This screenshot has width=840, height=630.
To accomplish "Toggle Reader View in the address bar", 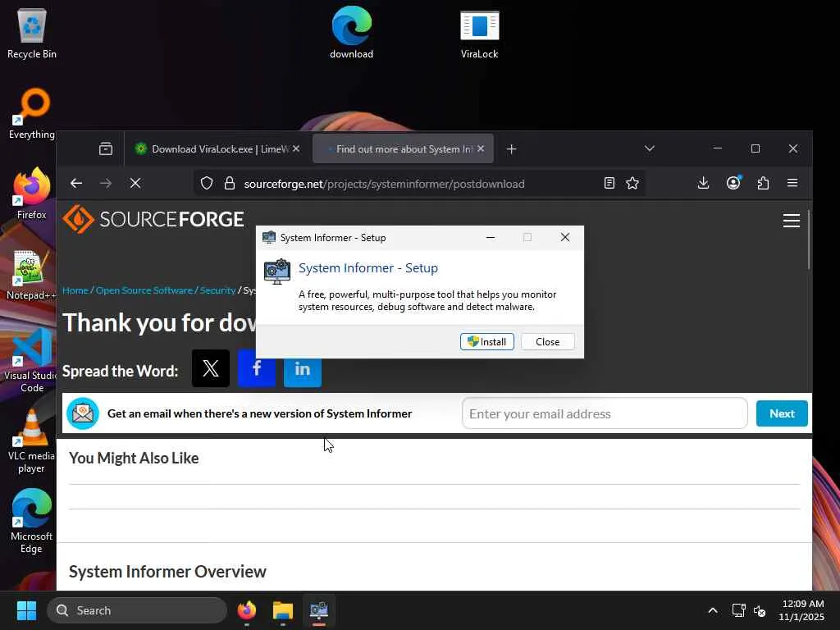I will click(x=609, y=183).
